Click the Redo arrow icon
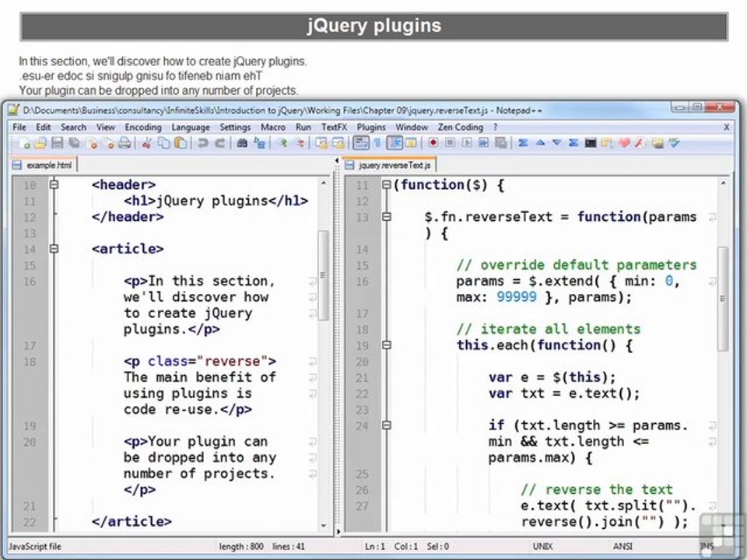747x560 pixels. pos(219,143)
